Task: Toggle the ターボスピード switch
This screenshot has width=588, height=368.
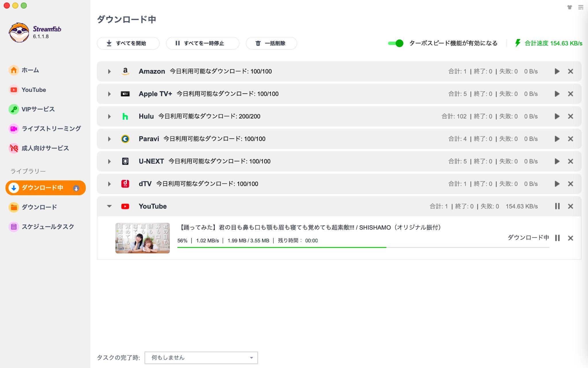Action: tap(396, 43)
